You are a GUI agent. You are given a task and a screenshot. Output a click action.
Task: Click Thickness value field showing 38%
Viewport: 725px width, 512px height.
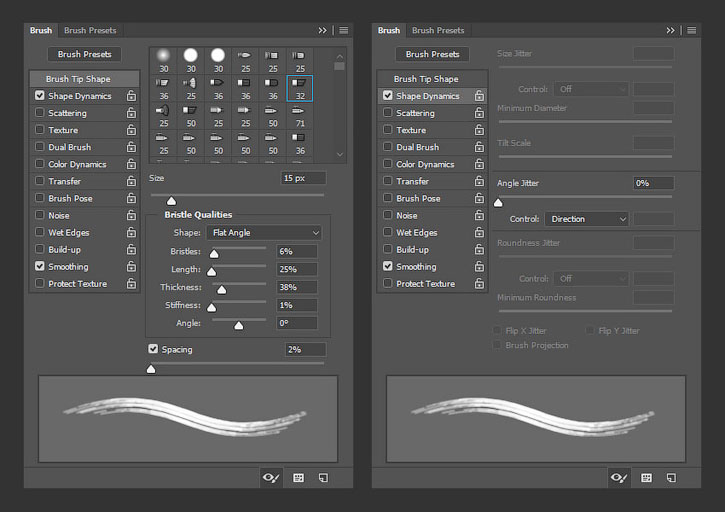coord(297,287)
